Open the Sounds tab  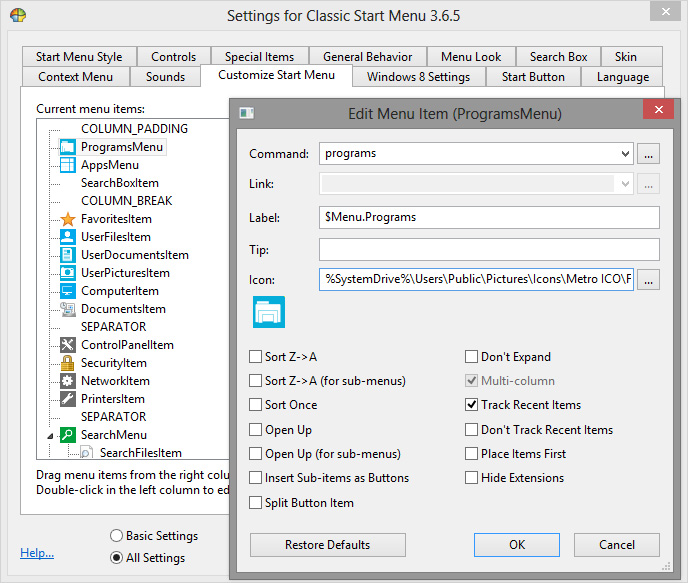(x=165, y=77)
